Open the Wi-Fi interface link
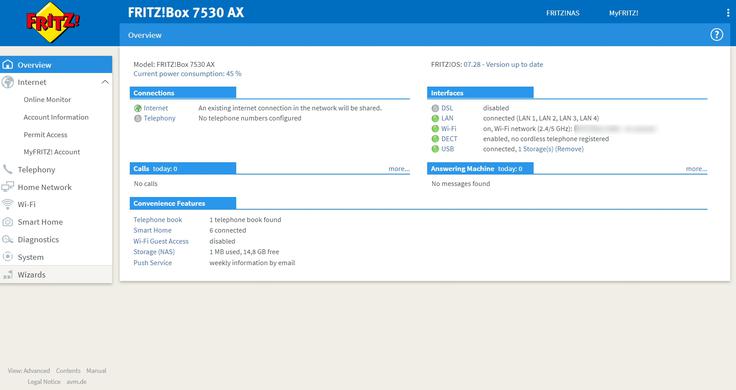The height and width of the screenshot is (390, 736). click(448, 129)
